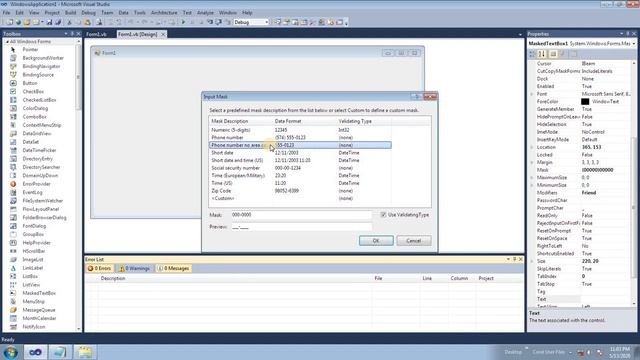Click the Properties page icon in Properties toolbar
Image resolution: width=640 pixels, height=360 pixels.
553,53
